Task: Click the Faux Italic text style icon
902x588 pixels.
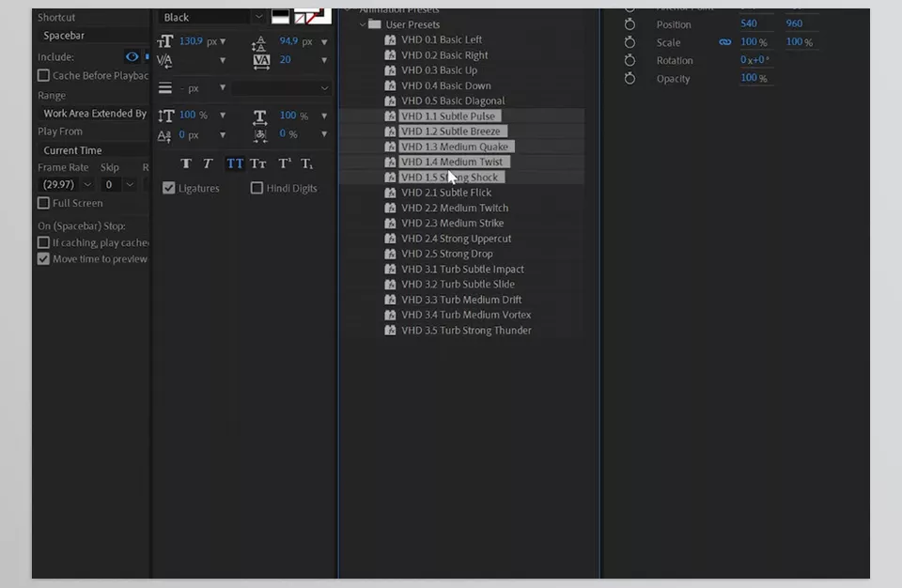Action: tap(208, 164)
